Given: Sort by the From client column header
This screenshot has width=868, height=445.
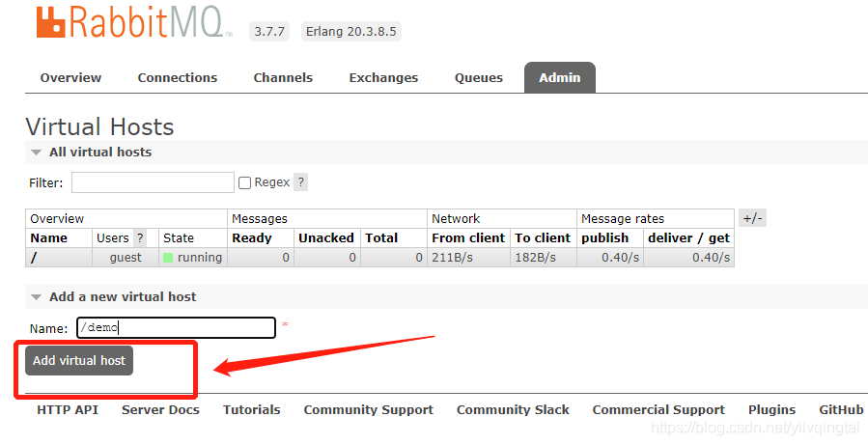Looking at the screenshot, I should tap(468, 238).
